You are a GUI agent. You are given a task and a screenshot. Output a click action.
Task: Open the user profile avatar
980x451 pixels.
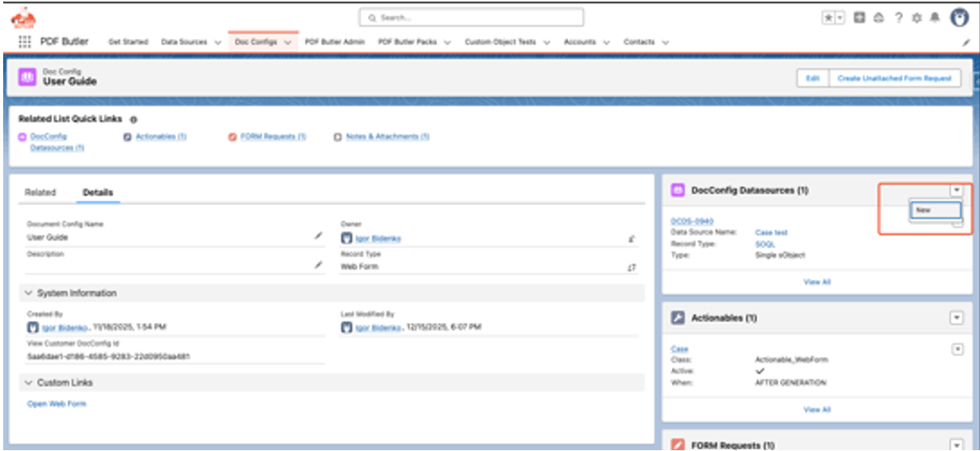click(x=959, y=17)
